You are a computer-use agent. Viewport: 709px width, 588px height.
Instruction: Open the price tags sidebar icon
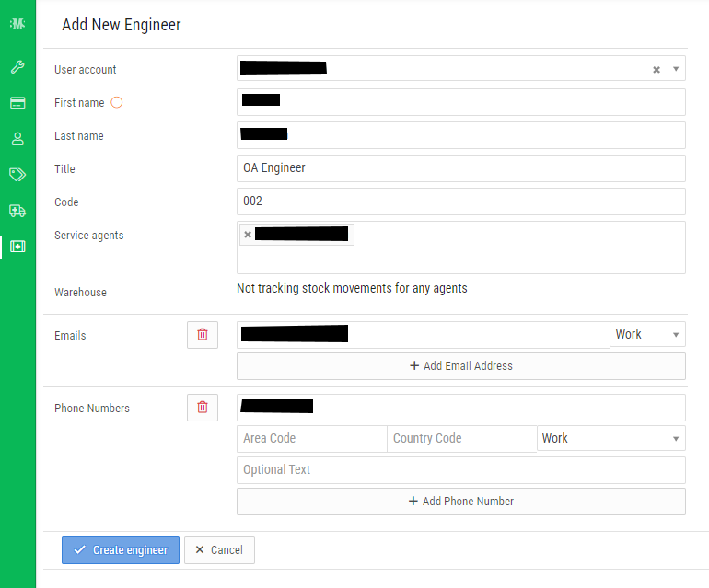click(x=17, y=175)
